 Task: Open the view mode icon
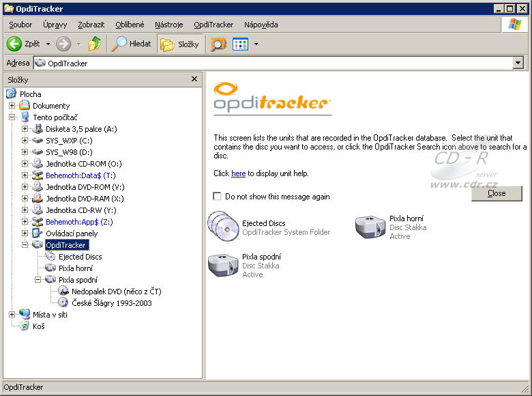(241, 44)
